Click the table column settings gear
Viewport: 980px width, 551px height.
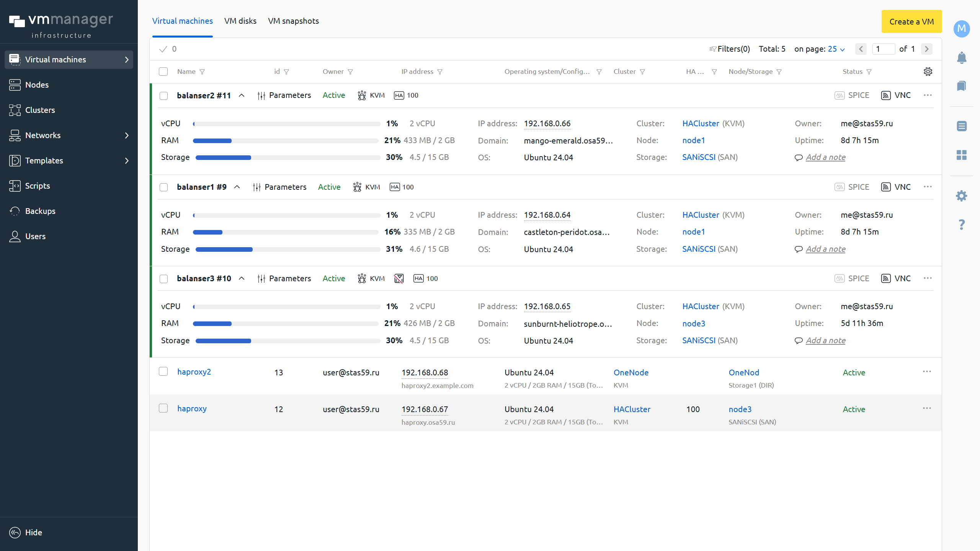click(x=928, y=72)
